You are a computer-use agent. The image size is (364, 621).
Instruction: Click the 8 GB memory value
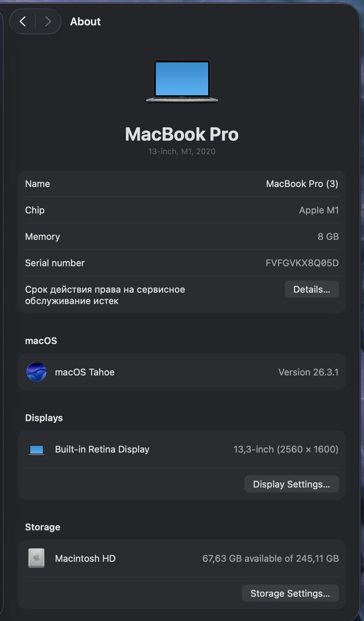[x=328, y=237]
